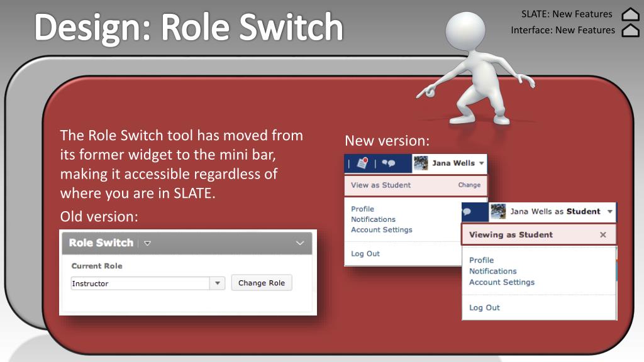Image resolution: width=644 pixels, height=362 pixels.
Task: Open the notifications icon with red dot
Action: tap(362, 163)
